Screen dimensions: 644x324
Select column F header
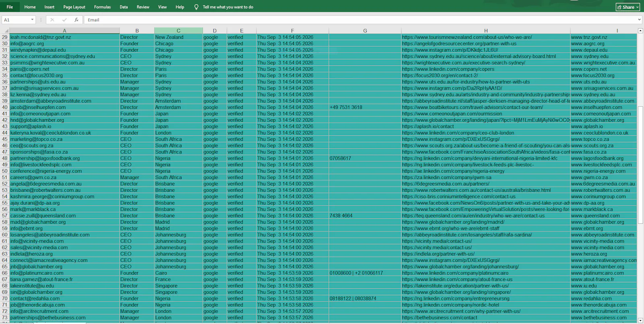click(x=292, y=31)
